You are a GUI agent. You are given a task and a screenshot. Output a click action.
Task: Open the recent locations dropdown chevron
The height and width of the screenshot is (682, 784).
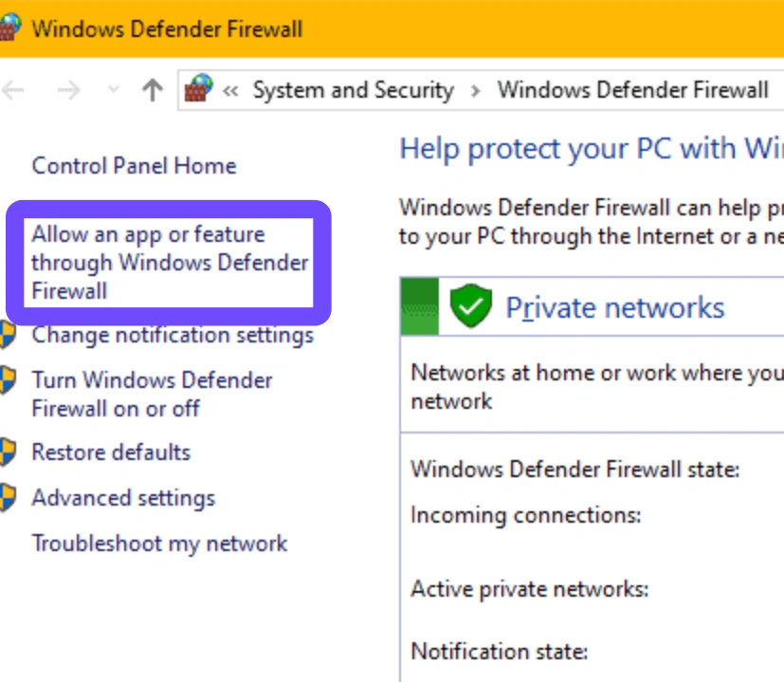point(114,90)
